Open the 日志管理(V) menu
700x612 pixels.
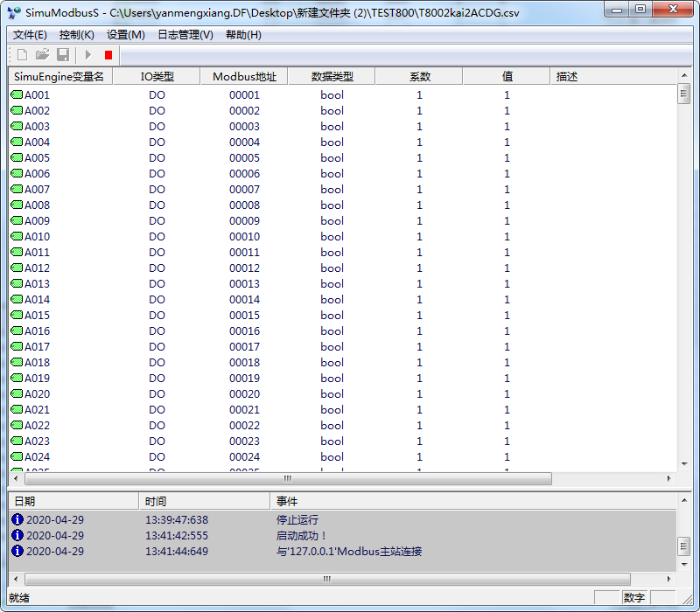click(x=185, y=35)
